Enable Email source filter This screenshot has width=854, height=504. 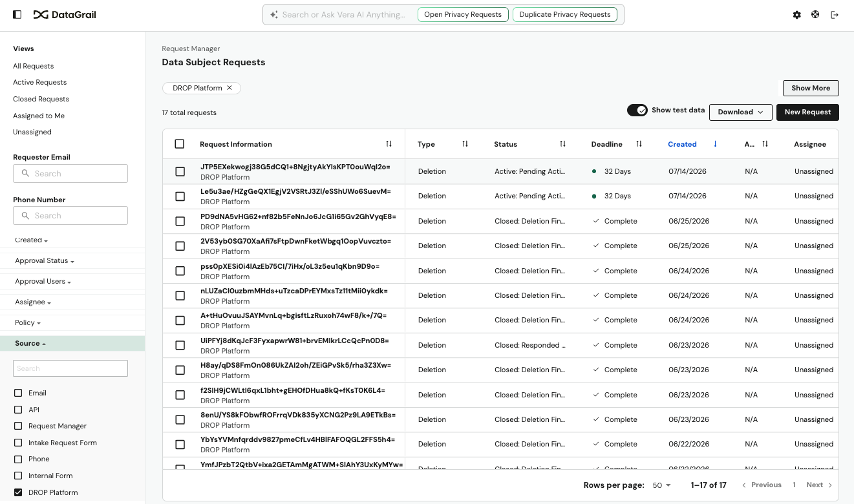[18, 393]
